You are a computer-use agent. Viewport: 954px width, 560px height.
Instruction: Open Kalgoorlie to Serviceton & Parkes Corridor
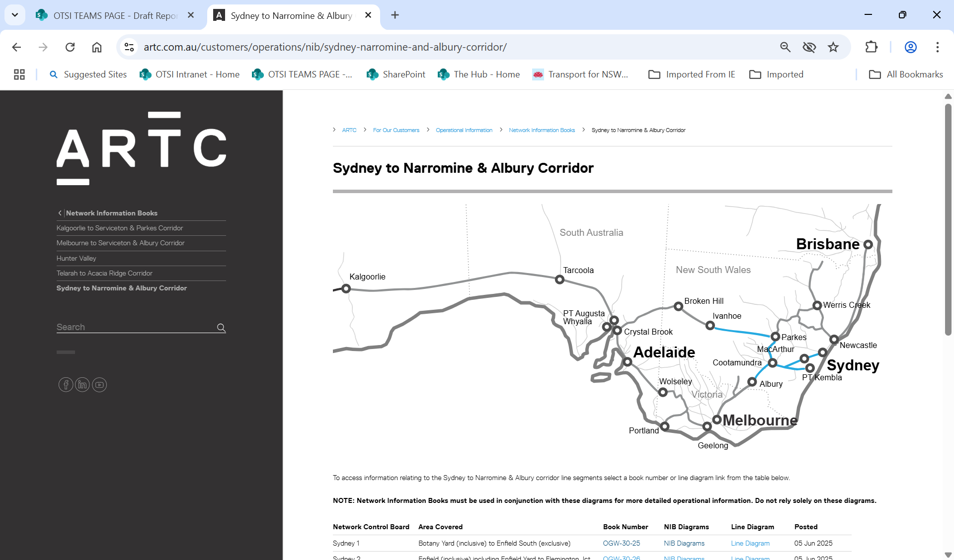click(120, 228)
